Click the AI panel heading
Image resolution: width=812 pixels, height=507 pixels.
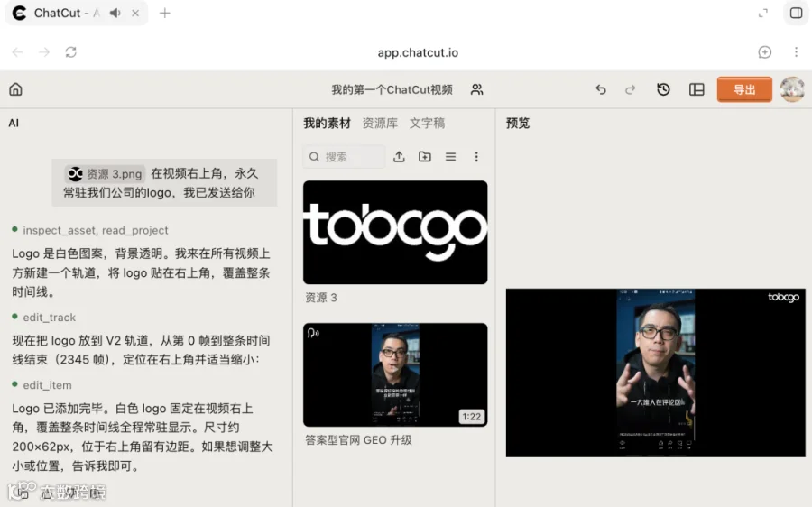coord(14,124)
